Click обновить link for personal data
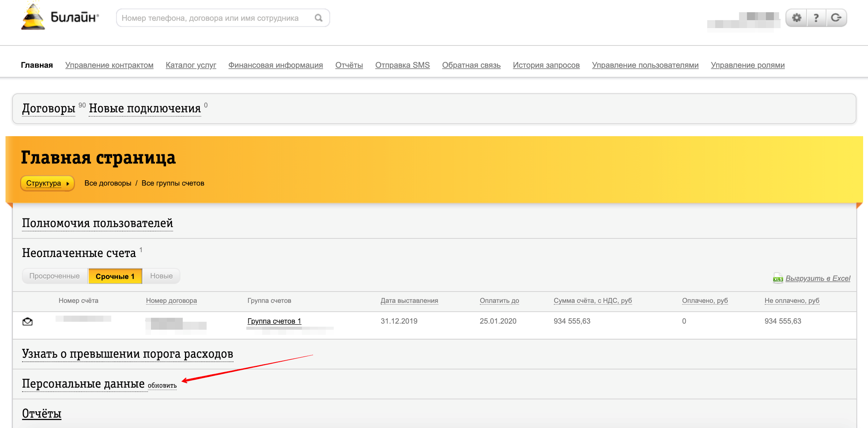Viewport: 868px width, 428px height. (x=162, y=386)
